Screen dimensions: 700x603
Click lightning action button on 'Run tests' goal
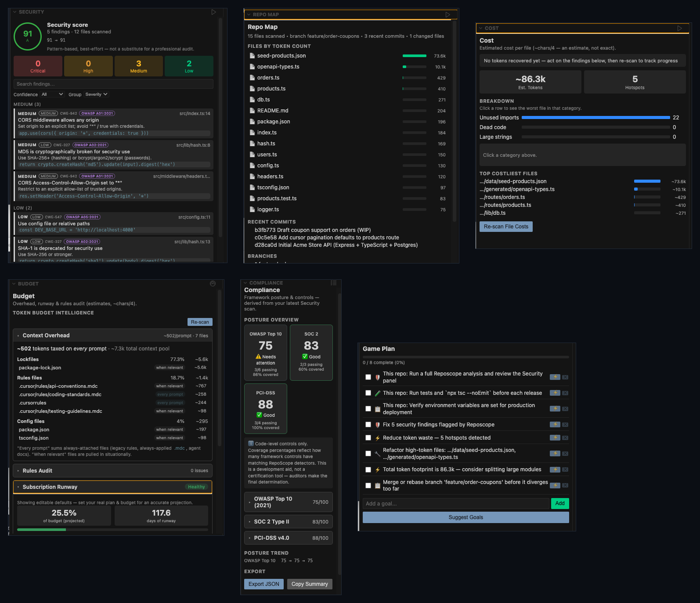click(x=555, y=393)
